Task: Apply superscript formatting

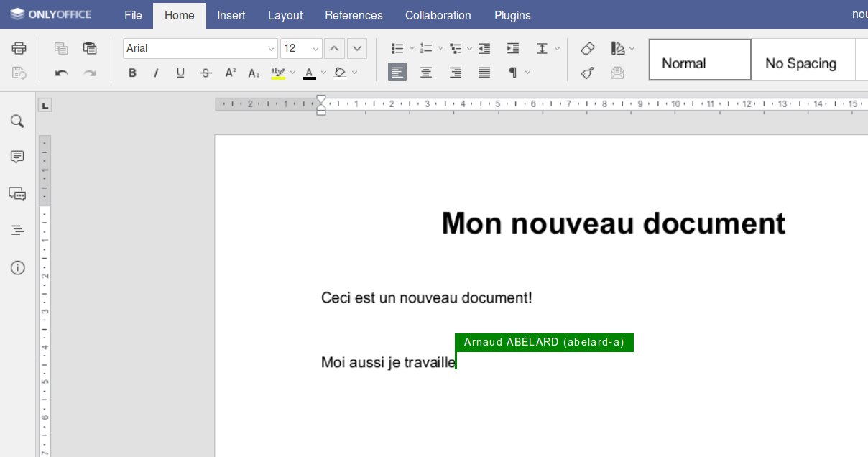Action: (229, 72)
